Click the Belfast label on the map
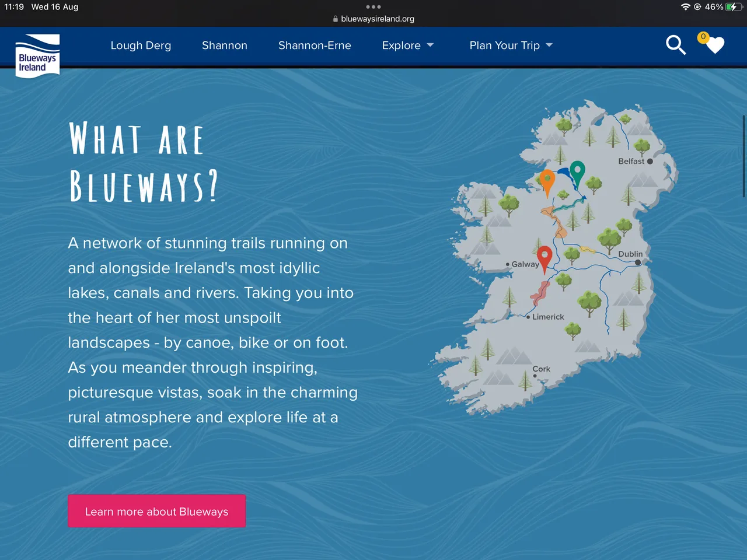Viewport: 747px width, 560px height. click(631, 161)
